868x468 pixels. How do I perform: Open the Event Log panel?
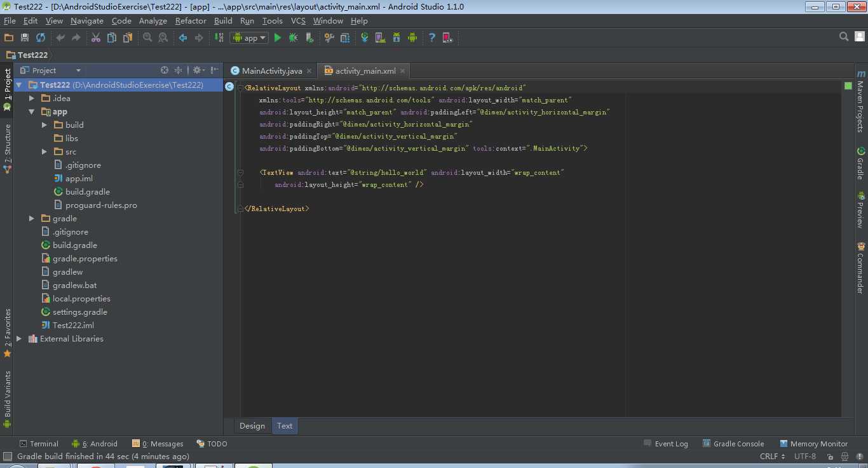[x=666, y=443]
